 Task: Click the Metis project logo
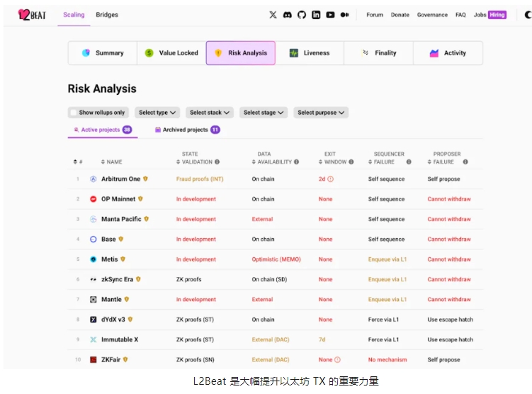(x=94, y=259)
